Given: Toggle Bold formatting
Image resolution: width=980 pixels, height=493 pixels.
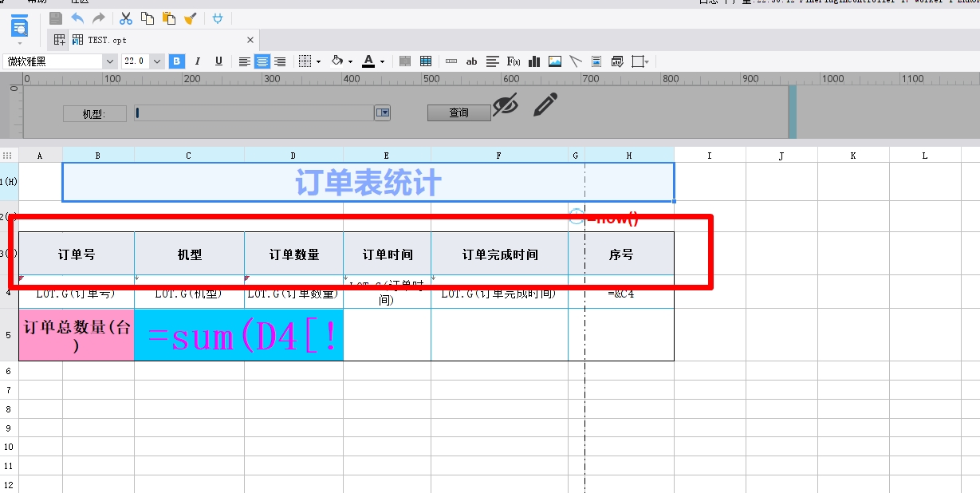Looking at the screenshot, I should (176, 61).
